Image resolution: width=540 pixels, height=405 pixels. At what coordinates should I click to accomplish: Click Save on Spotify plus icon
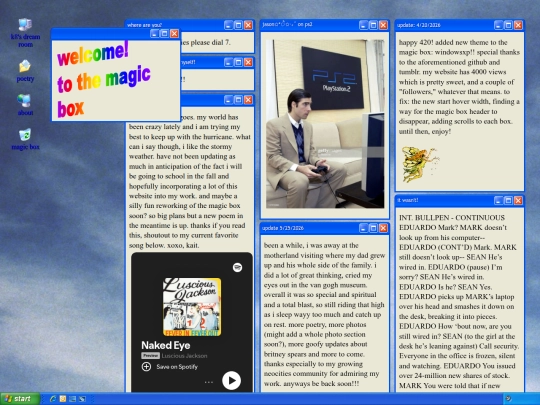click(146, 367)
